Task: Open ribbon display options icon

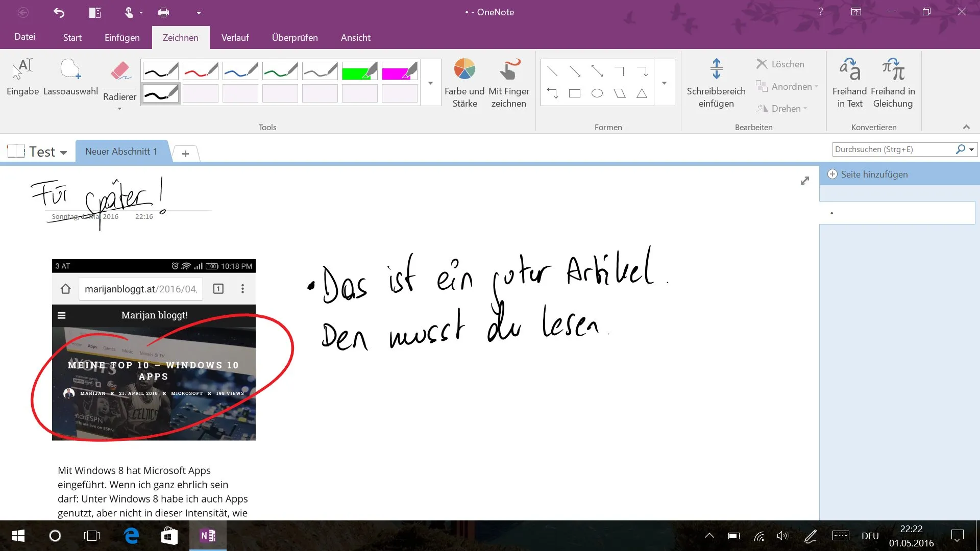Action: point(856,12)
